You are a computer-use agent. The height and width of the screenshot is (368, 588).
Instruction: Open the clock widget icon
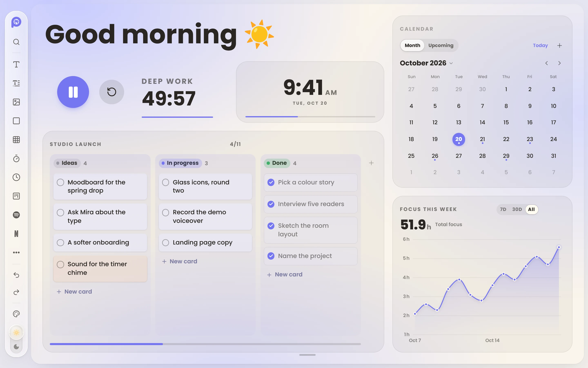click(x=16, y=177)
